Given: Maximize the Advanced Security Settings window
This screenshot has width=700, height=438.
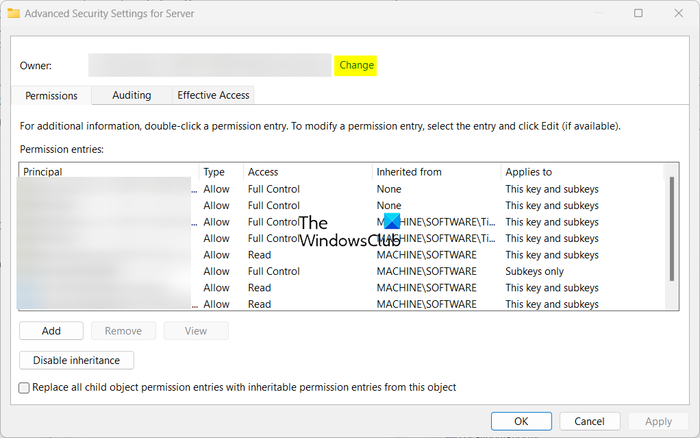Looking at the screenshot, I should [x=638, y=13].
